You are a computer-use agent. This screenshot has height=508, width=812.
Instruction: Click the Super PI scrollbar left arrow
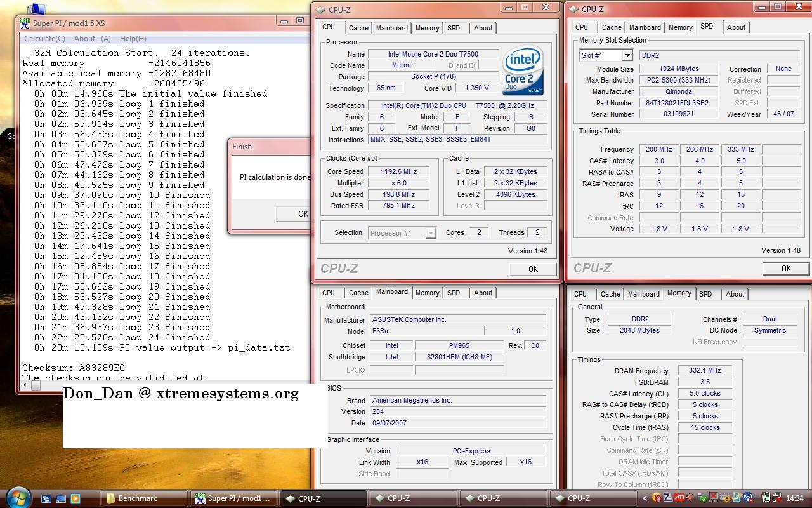click(25, 385)
